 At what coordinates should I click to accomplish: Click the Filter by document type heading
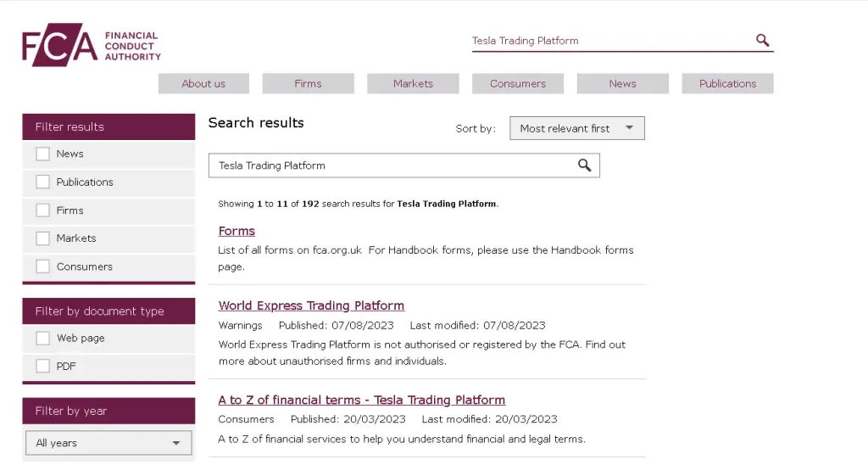point(108,311)
